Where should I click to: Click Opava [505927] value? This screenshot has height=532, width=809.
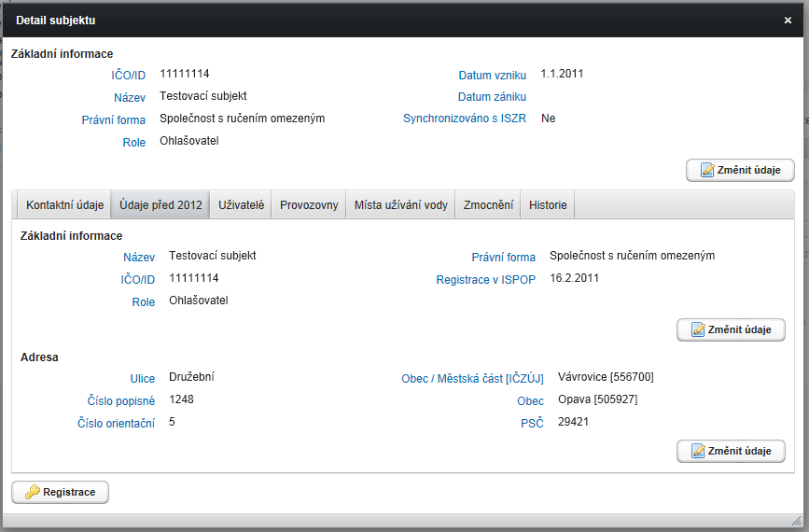tap(597, 399)
